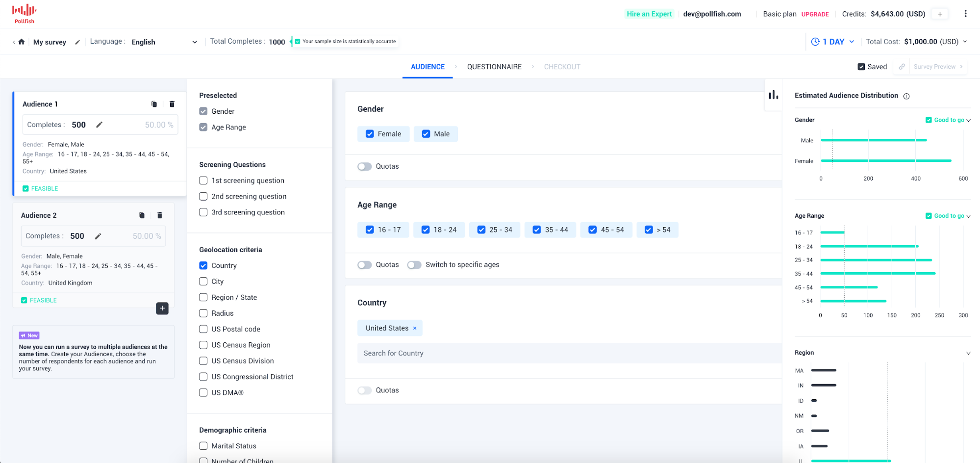Click the Pollfish logo
Image resolution: width=980 pixels, height=463 pixels.
pyautogui.click(x=24, y=14)
